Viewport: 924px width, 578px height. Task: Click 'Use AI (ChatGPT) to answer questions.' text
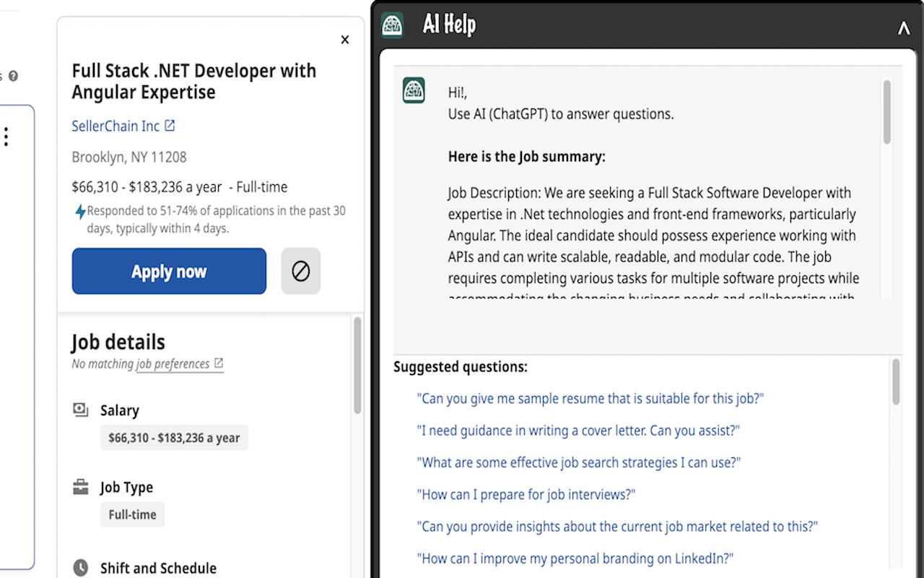tap(561, 114)
